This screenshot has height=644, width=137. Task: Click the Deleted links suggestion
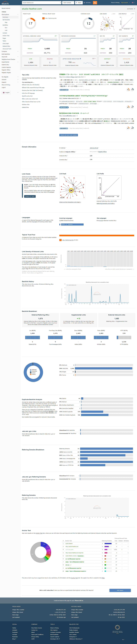[25, 107]
